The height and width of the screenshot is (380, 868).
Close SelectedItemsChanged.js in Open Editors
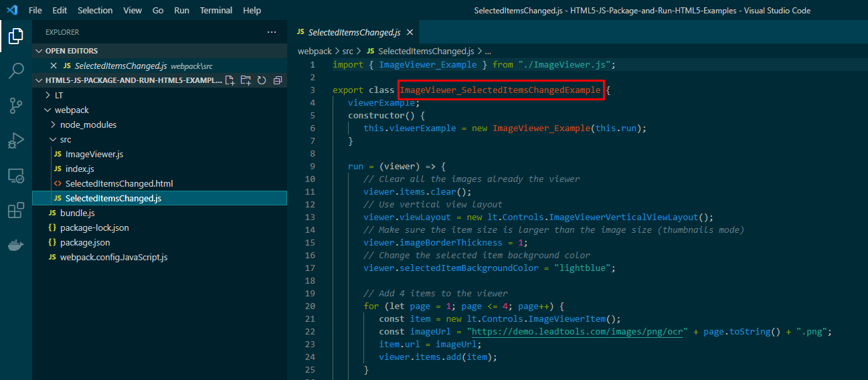[54, 66]
